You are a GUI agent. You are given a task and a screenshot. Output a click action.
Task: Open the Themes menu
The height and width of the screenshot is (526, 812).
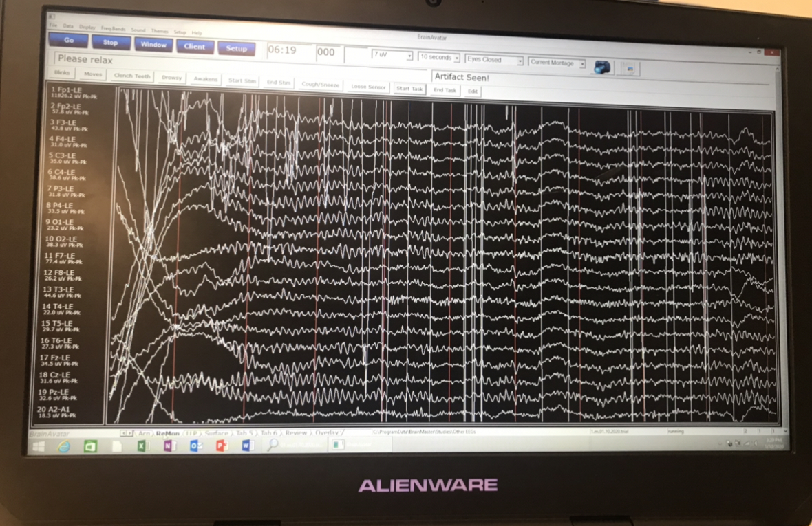pyautogui.click(x=160, y=30)
